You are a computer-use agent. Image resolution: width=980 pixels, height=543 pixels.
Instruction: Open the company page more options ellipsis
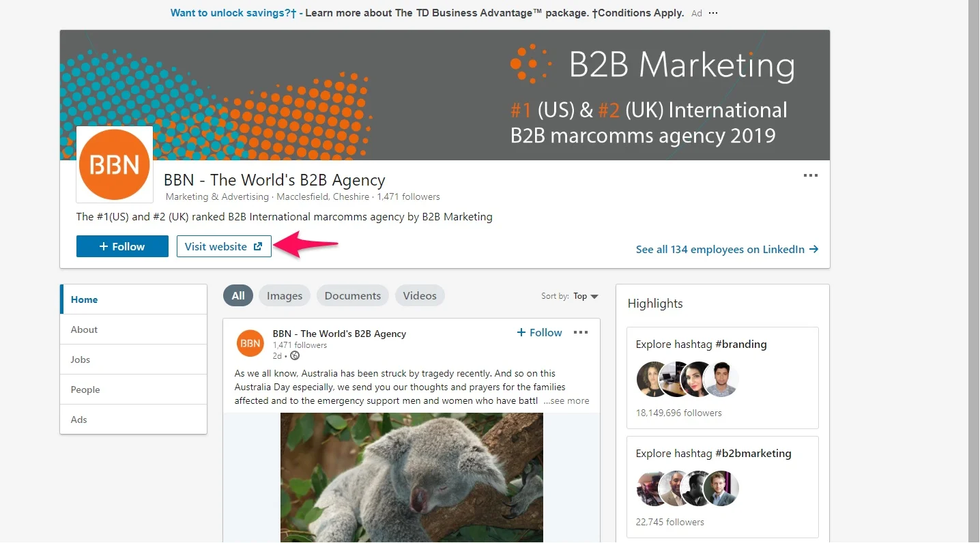(x=810, y=175)
